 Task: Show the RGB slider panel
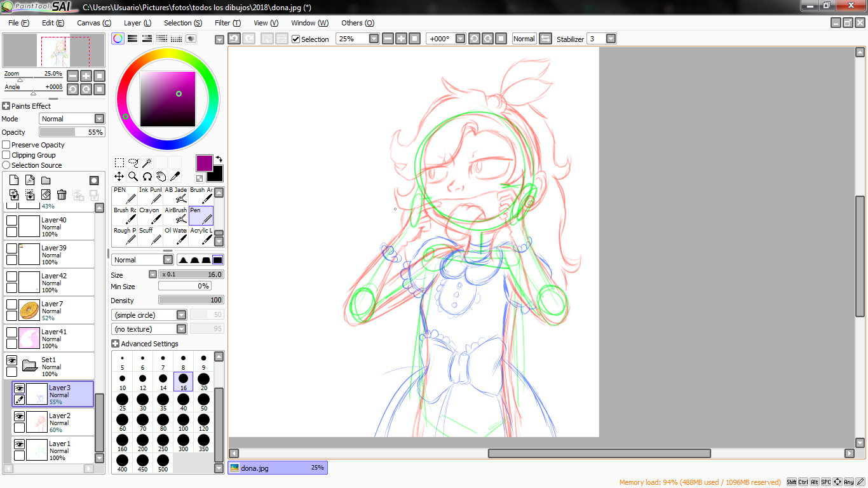133,39
